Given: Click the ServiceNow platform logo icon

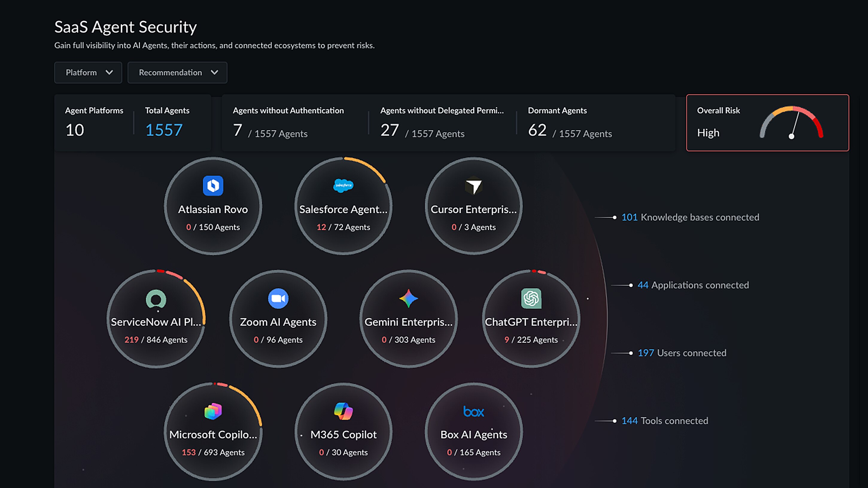Looking at the screenshot, I should point(156,299).
